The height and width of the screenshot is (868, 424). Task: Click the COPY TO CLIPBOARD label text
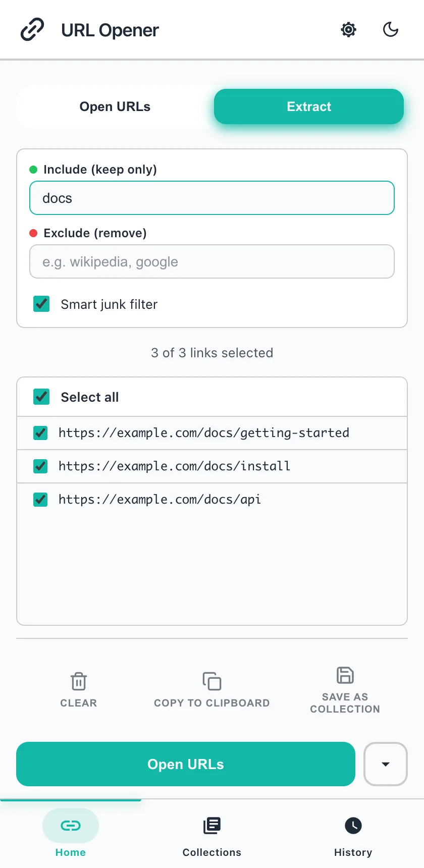pos(212,703)
